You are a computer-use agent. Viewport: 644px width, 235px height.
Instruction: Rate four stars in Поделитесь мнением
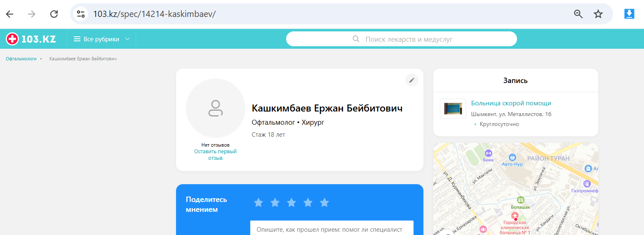click(308, 202)
